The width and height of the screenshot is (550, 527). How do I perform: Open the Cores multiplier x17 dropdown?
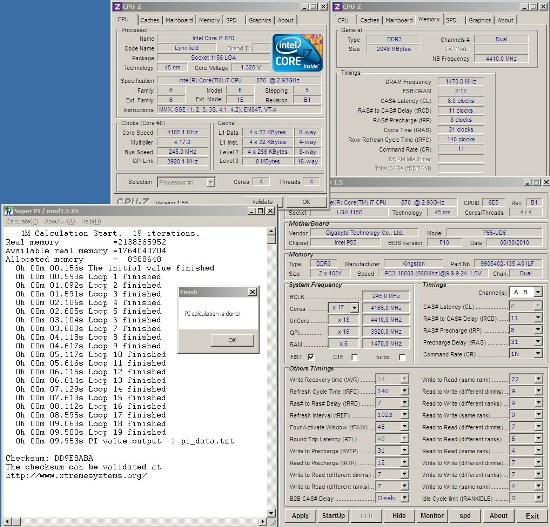(x=354, y=308)
